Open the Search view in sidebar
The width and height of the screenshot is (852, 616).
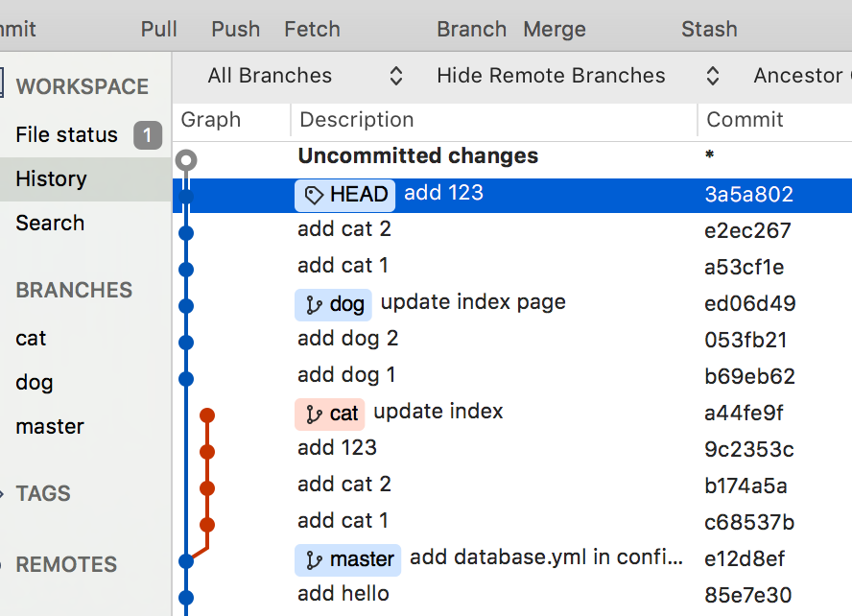[x=50, y=224]
